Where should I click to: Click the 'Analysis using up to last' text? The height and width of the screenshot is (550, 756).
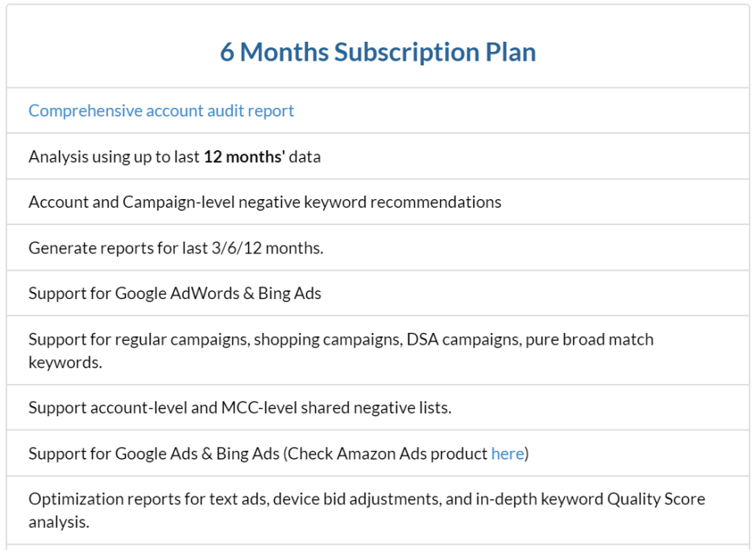[x=114, y=157]
